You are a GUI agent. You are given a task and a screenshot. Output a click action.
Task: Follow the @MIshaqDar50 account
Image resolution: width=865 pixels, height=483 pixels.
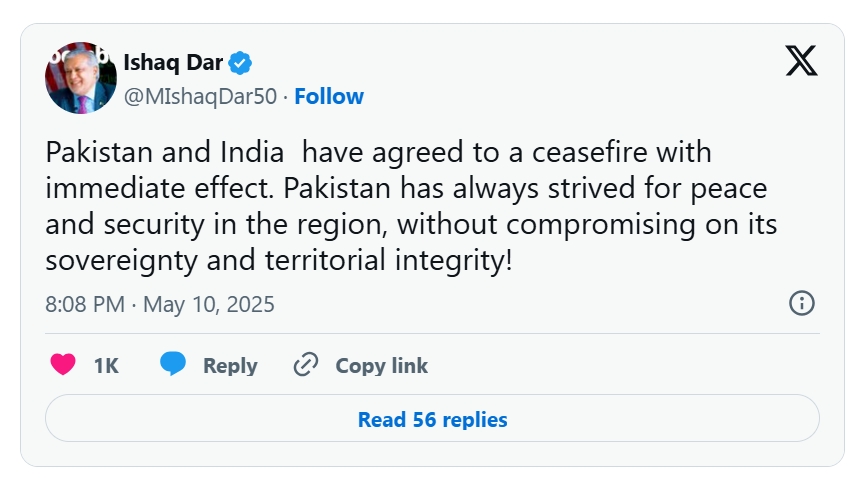click(329, 97)
